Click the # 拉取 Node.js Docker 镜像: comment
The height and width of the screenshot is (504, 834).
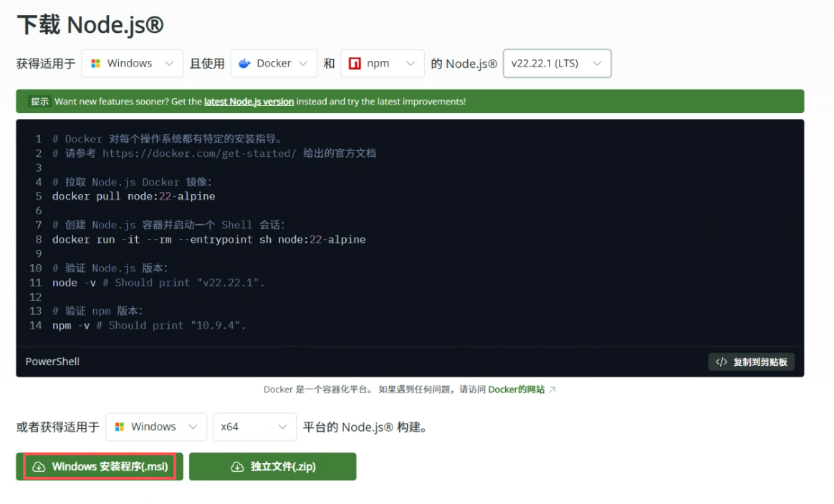pos(132,182)
